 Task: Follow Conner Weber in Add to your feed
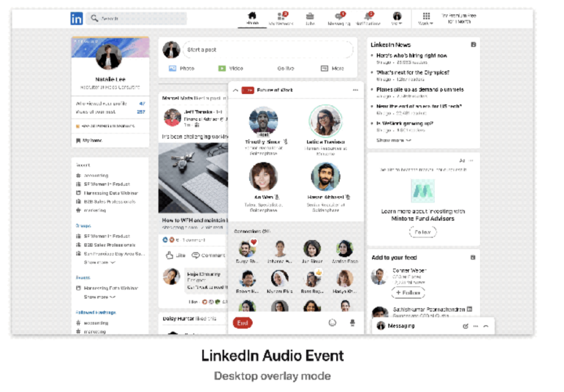coord(408,292)
